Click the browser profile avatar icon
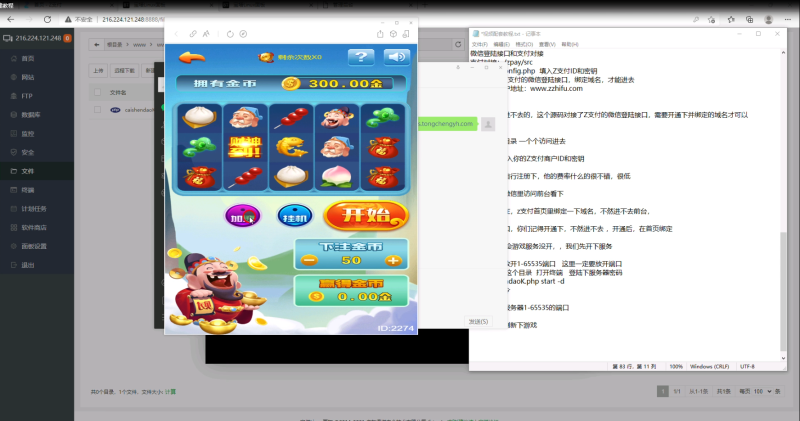 pos(768,19)
